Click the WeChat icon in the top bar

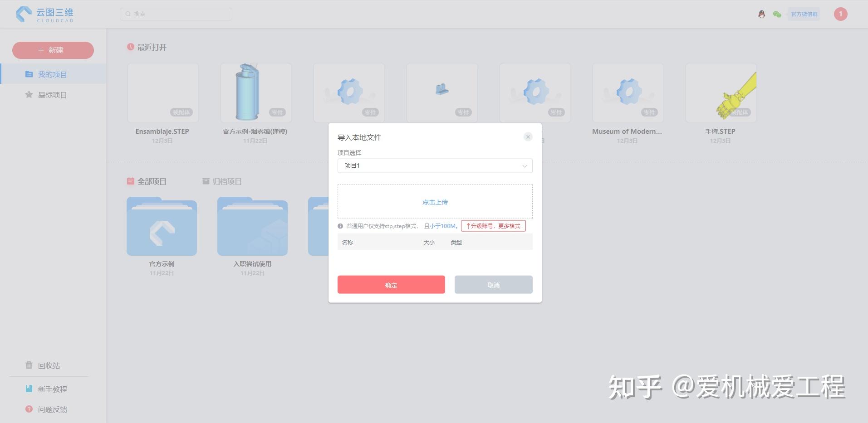(x=777, y=14)
